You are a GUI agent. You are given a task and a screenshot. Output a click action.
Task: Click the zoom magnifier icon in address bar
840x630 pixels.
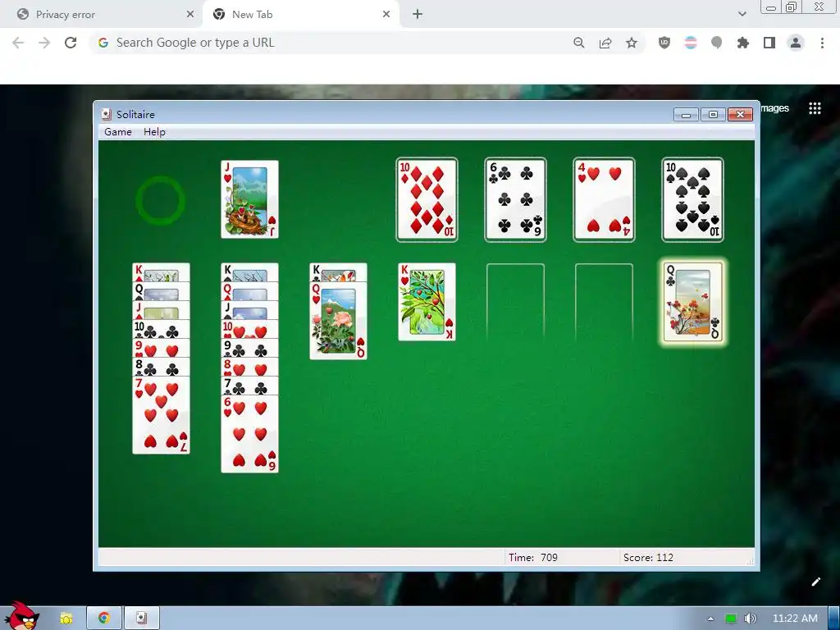click(578, 43)
